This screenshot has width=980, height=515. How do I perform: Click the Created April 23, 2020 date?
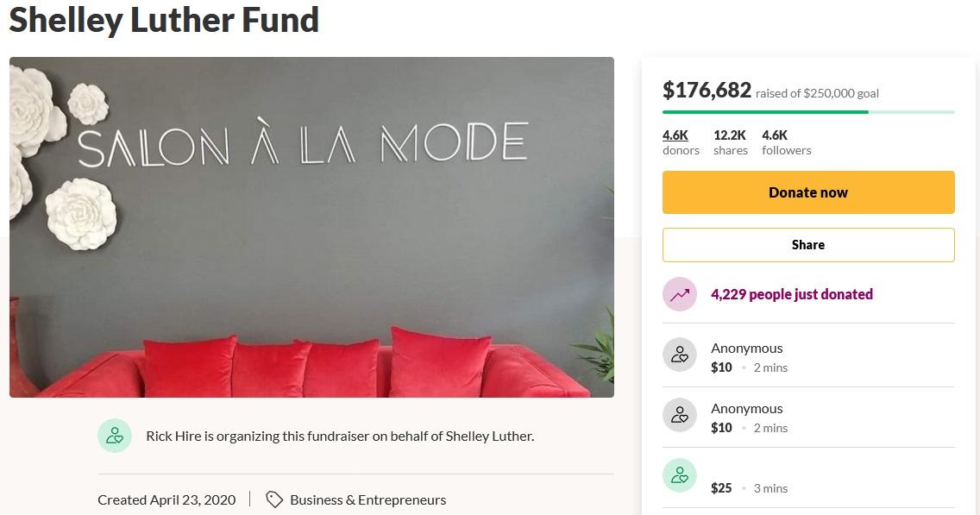(x=166, y=499)
